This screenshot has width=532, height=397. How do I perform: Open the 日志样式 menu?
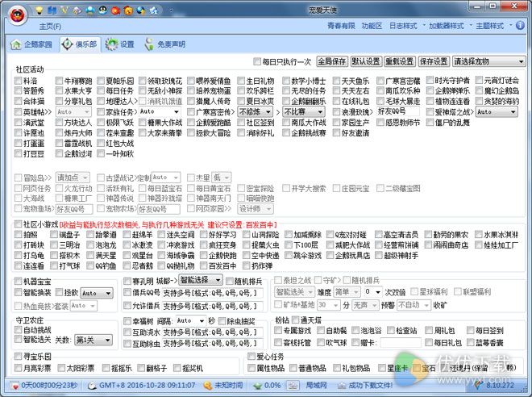tap(403, 26)
